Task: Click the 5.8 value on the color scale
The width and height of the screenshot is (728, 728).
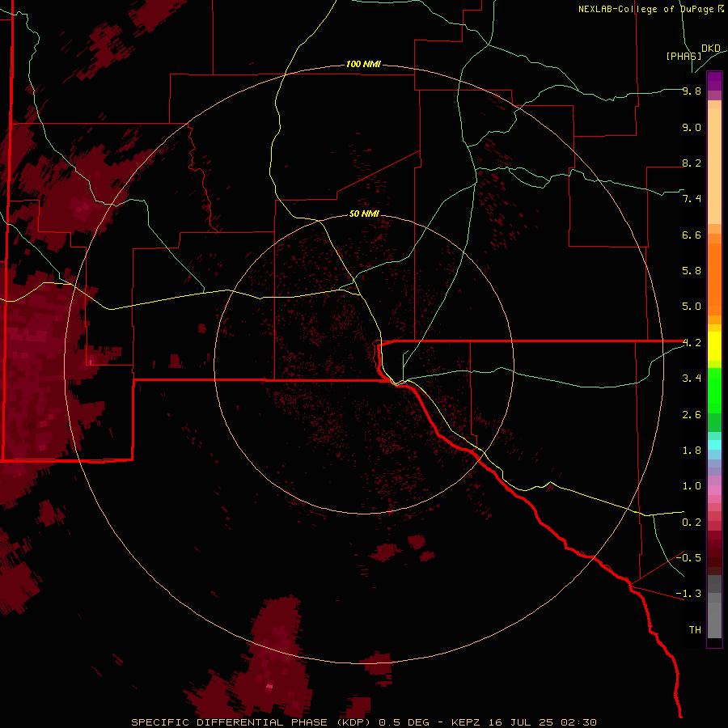Action: (x=692, y=271)
